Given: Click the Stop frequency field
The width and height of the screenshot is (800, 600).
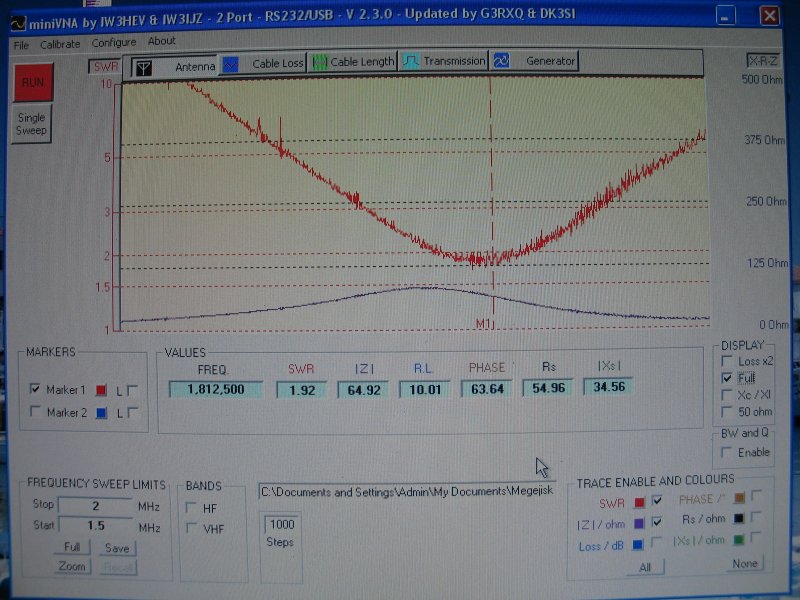Looking at the screenshot, I should [x=95, y=506].
